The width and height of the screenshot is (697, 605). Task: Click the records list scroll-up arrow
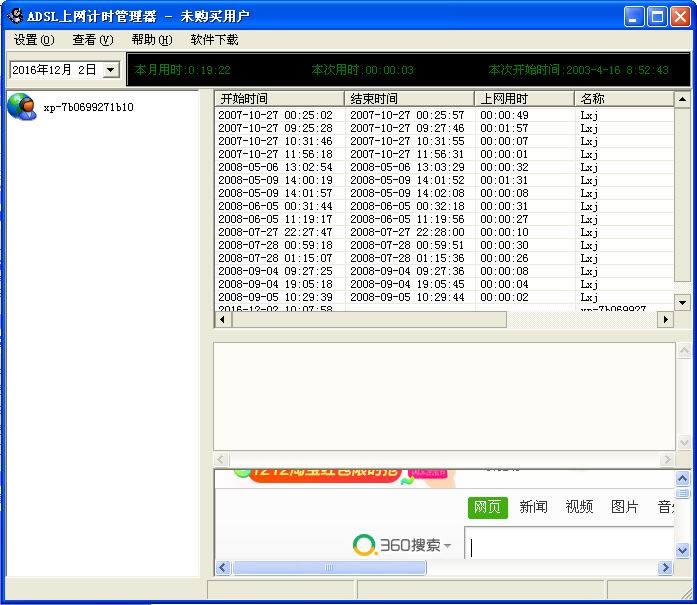coord(682,99)
